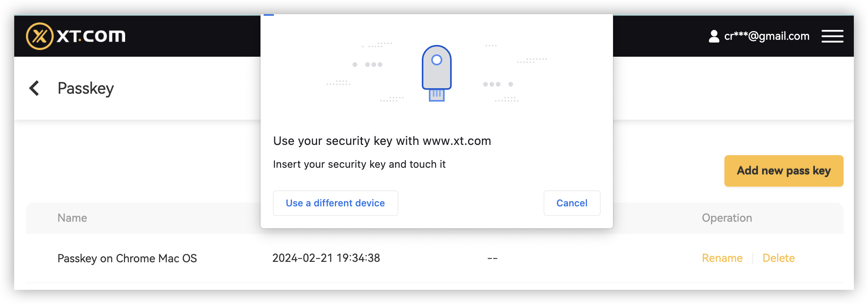The width and height of the screenshot is (868, 304).
Task: Cancel the security key dialog
Action: [x=572, y=203]
